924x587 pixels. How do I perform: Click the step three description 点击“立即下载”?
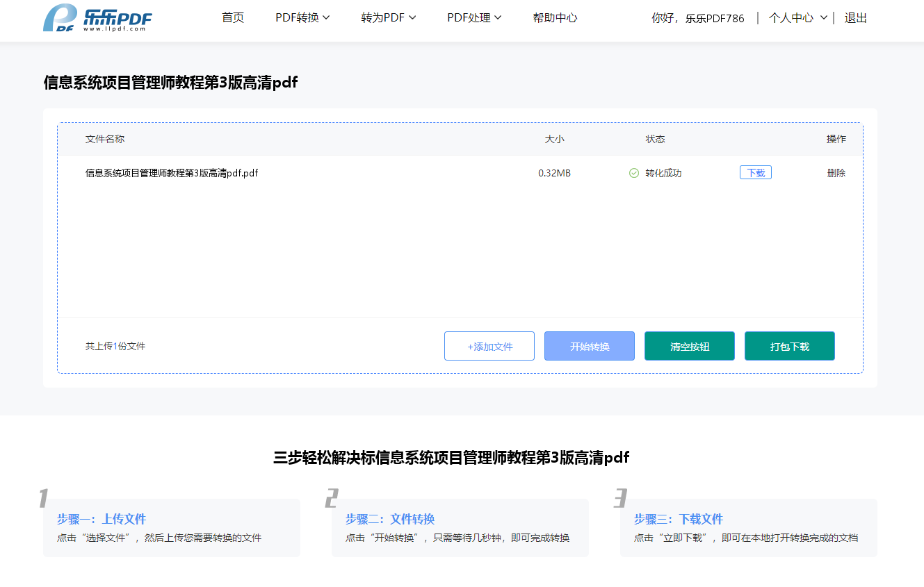tap(746, 538)
